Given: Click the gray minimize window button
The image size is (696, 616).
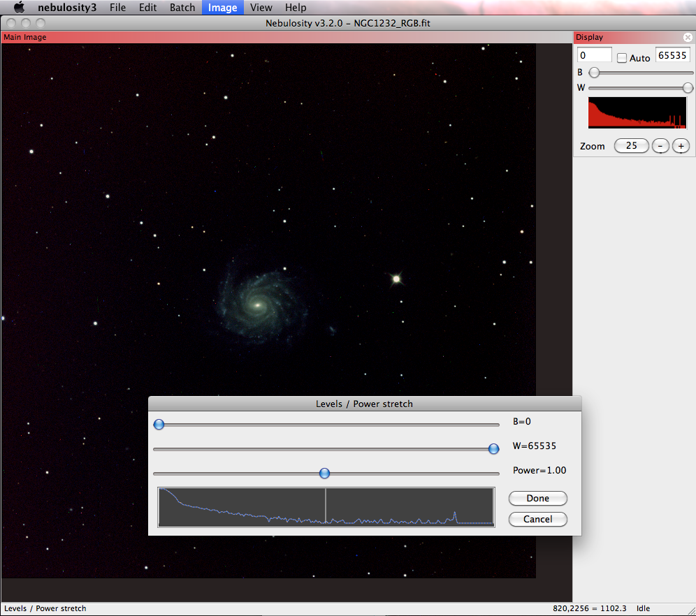Looking at the screenshot, I should (26, 23).
